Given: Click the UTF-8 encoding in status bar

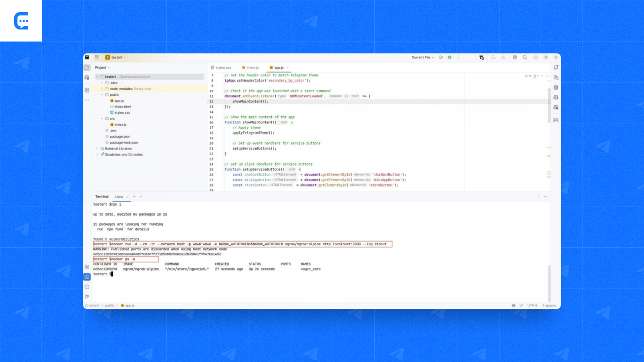Looking at the screenshot, I should coord(532,306).
